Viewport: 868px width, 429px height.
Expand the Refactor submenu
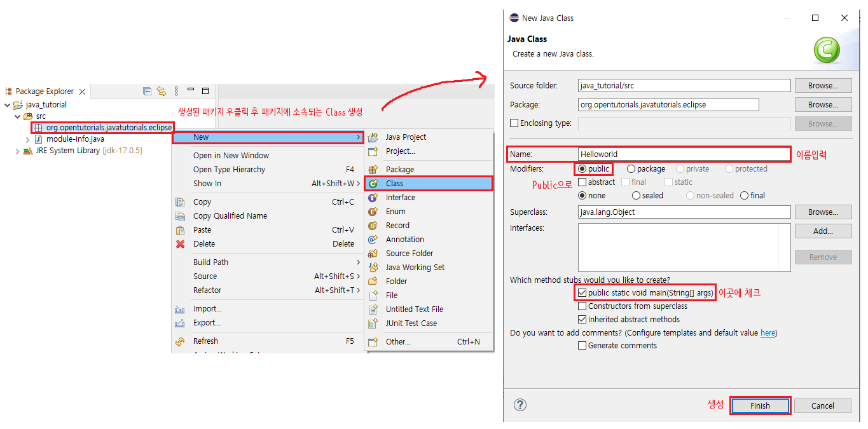tap(268, 290)
